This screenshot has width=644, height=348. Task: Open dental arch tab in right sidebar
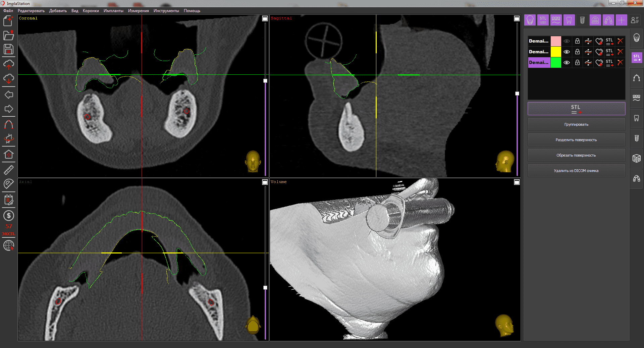click(636, 178)
